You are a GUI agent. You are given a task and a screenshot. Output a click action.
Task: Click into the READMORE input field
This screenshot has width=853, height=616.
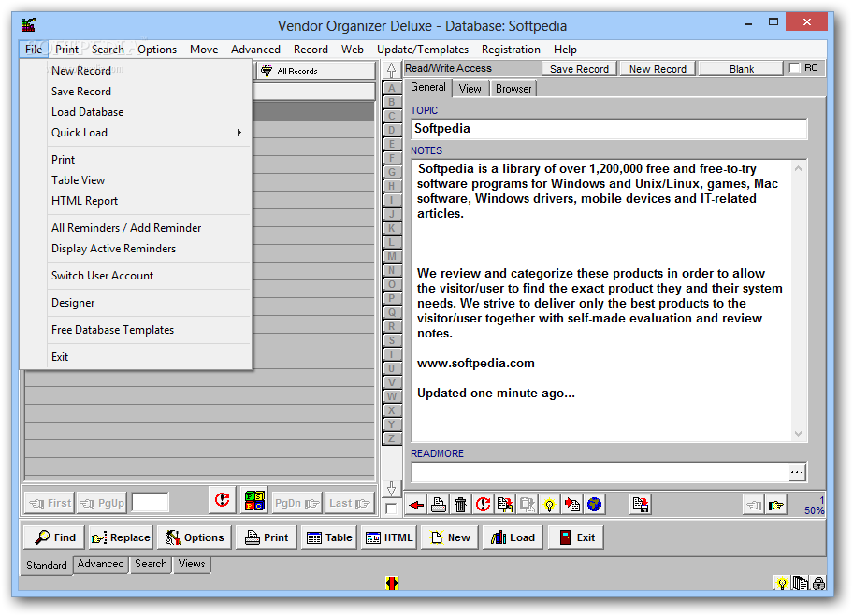pos(600,472)
